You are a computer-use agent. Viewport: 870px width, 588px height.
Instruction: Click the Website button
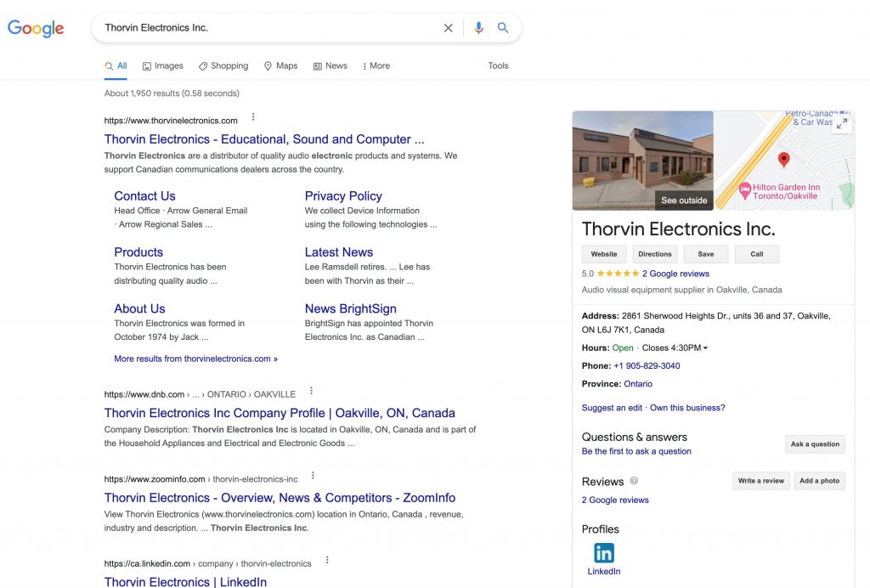click(x=604, y=254)
